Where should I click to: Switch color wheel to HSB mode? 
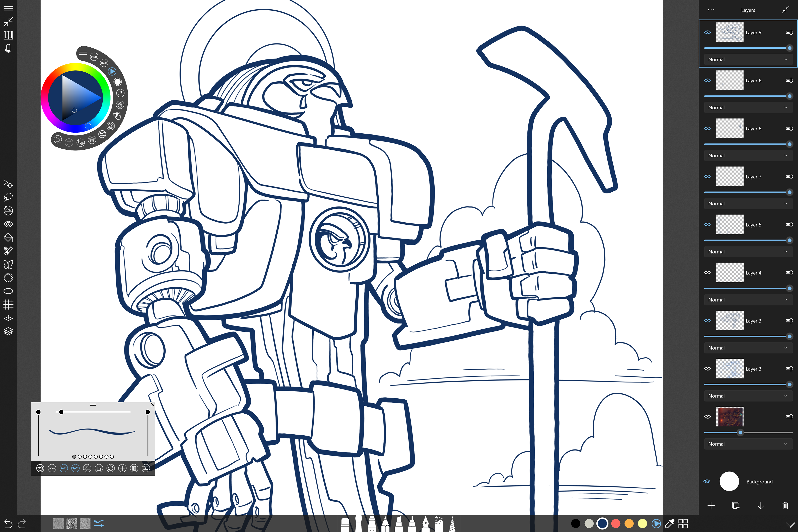(94, 57)
